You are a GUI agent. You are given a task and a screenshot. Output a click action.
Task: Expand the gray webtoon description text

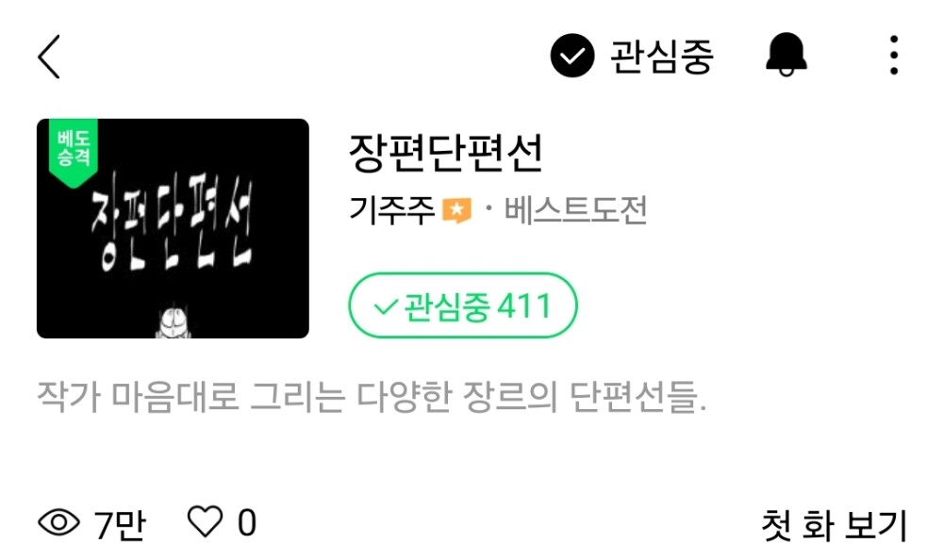pos(372,398)
